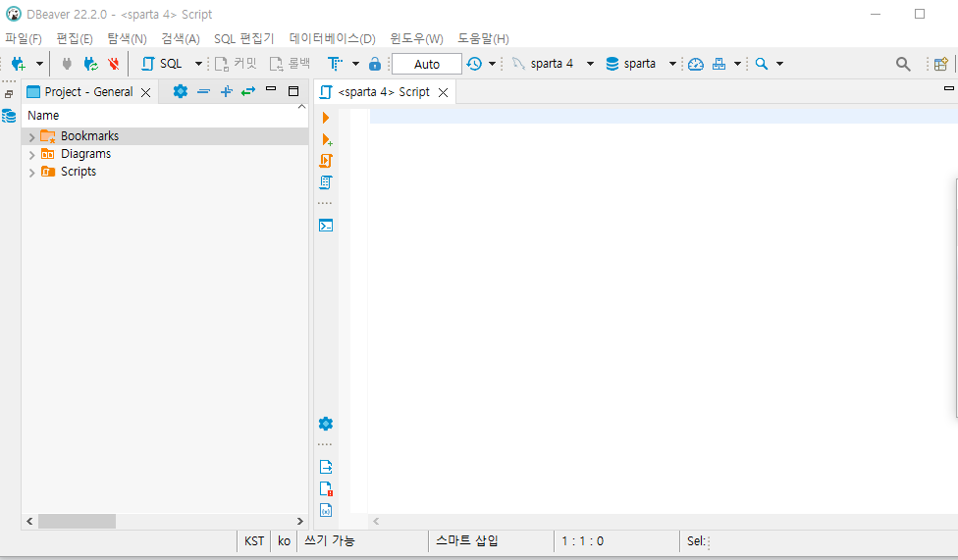Open the 검색(A) menu

coord(181,38)
